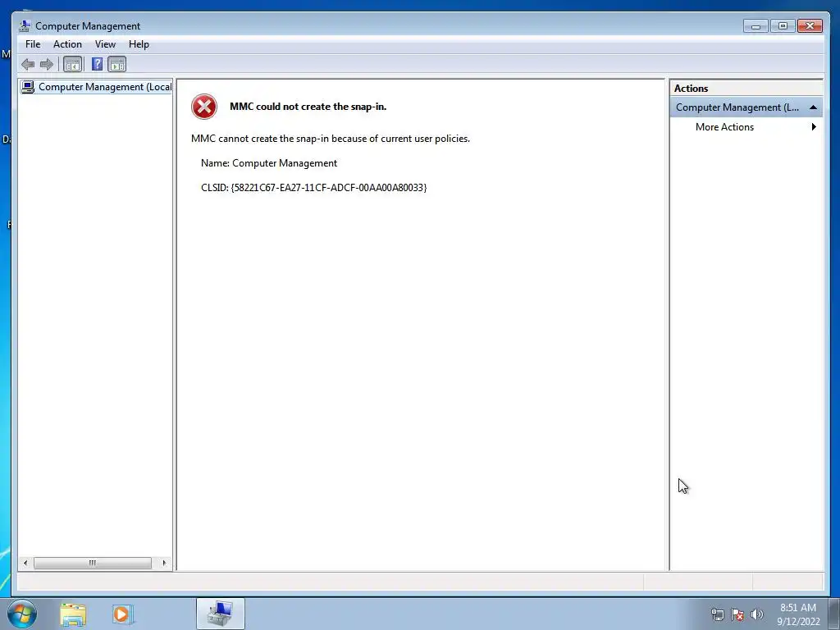840x630 pixels.
Task: Click the tree pane scroll left arrow
Action: coord(25,563)
